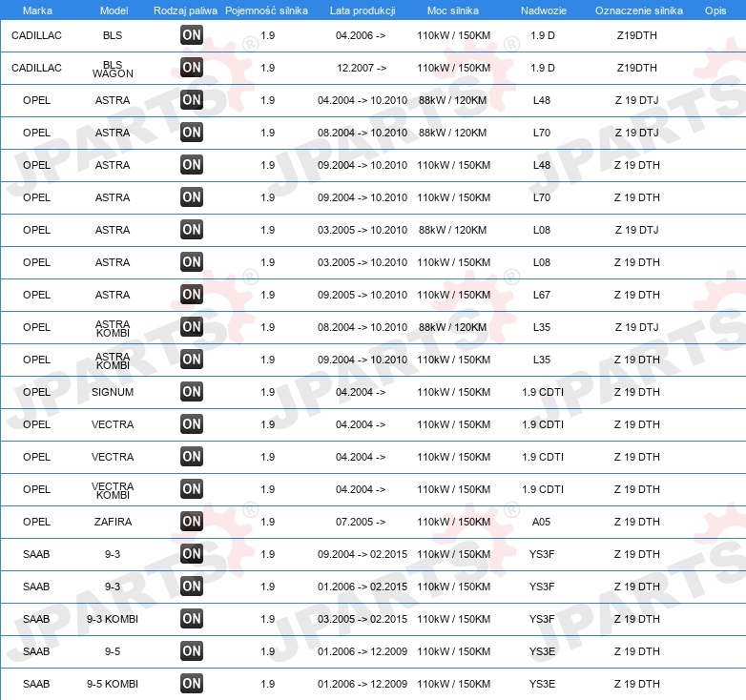Click the Moc silnika column header
Screen dimensions: 746x700
453,10
